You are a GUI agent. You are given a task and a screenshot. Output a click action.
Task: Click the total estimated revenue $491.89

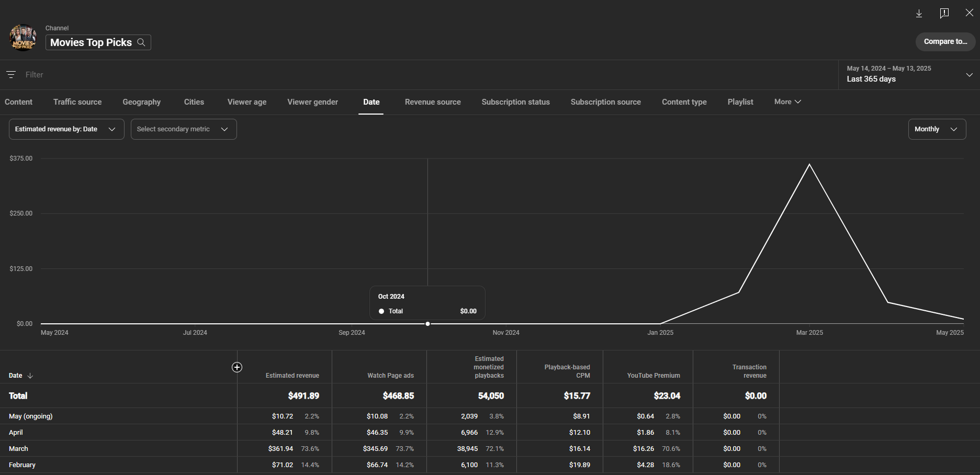click(303, 396)
